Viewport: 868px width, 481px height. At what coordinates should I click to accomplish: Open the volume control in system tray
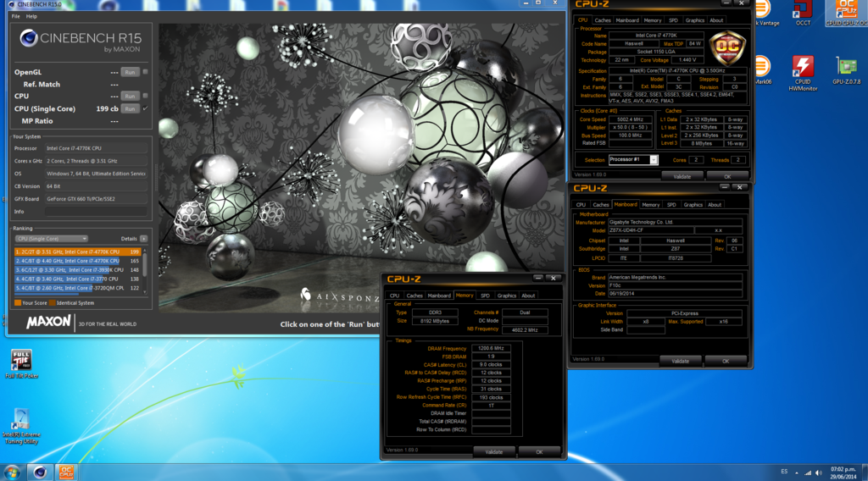pos(819,473)
